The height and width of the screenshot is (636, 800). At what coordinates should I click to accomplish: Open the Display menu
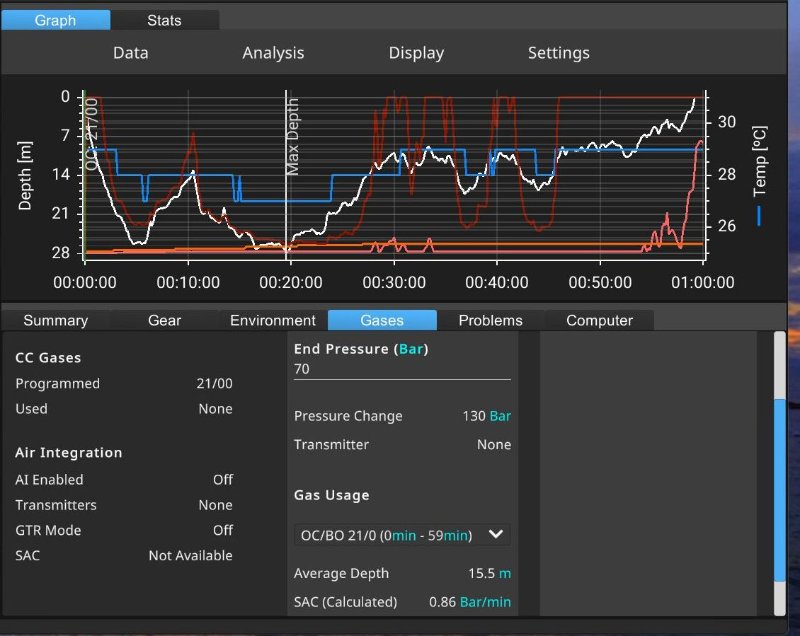[416, 53]
